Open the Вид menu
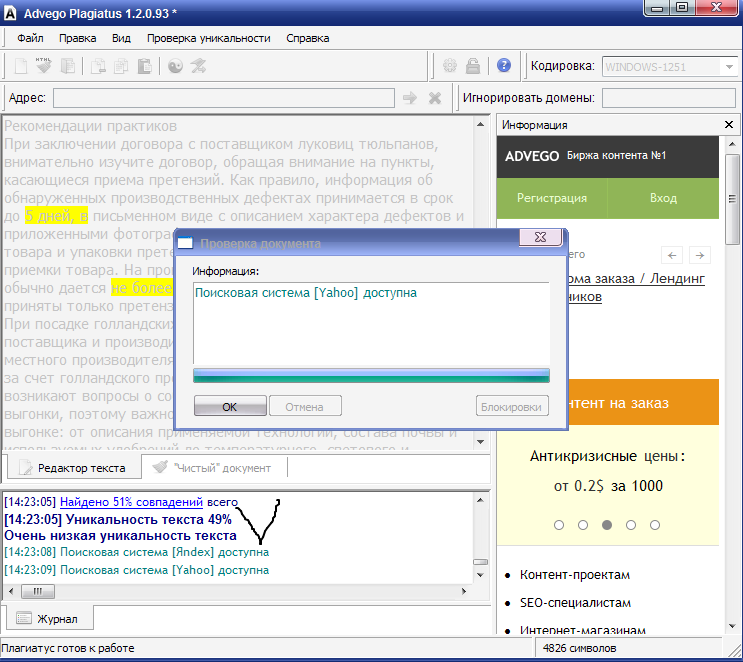Viewport: 743px width, 662px height. pos(121,38)
